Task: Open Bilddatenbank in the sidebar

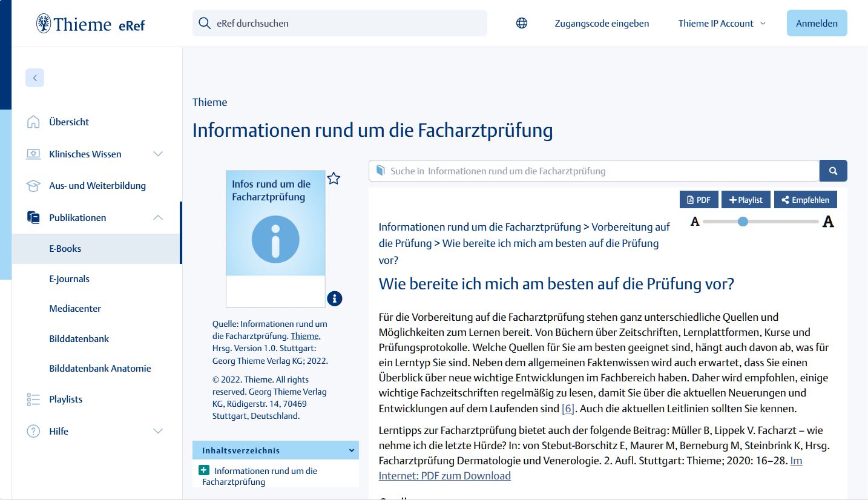Action: (79, 338)
